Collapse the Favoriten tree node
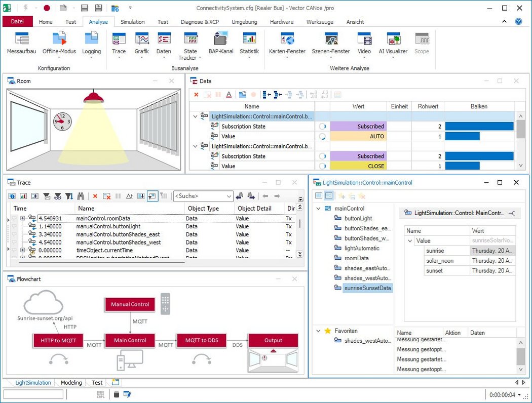The width and height of the screenshot is (532, 403). click(x=318, y=331)
